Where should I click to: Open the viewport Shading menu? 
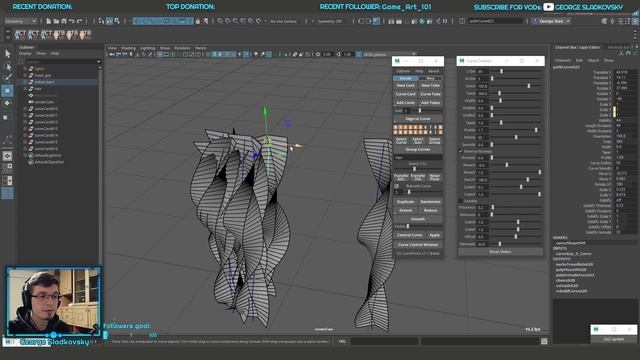(x=128, y=48)
